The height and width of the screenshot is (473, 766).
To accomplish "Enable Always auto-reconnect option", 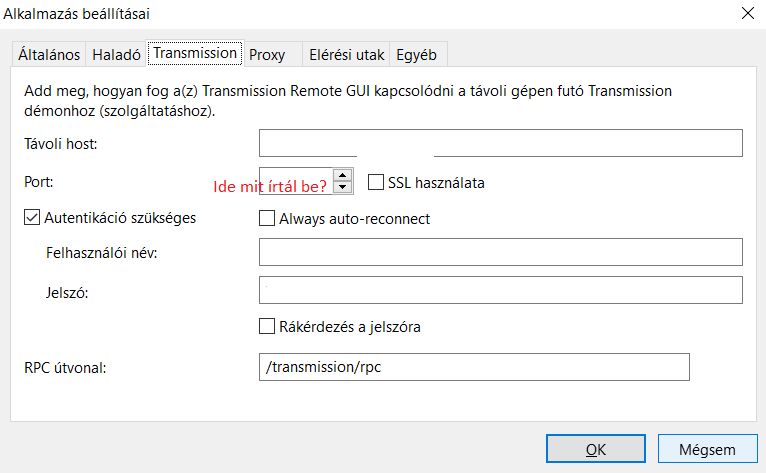I will (x=267, y=218).
